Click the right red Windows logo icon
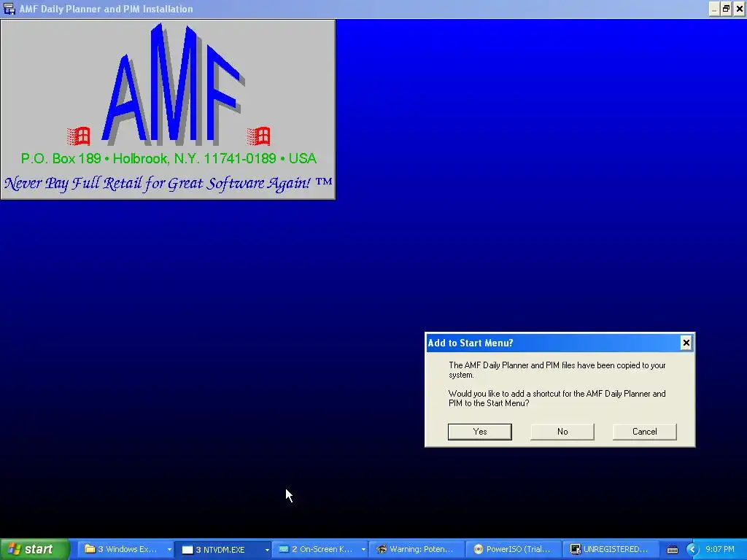 click(x=259, y=136)
